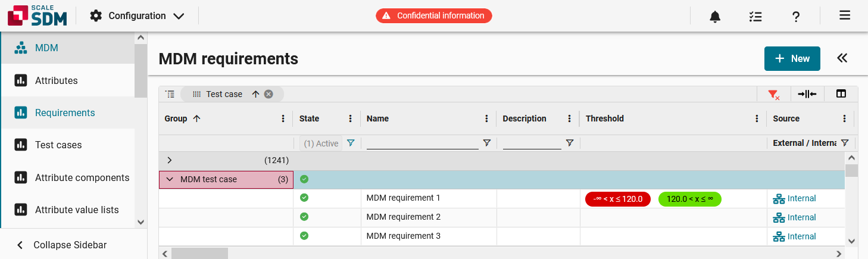Click the New requirement button
This screenshot has width=868, height=259.
[792, 58]
